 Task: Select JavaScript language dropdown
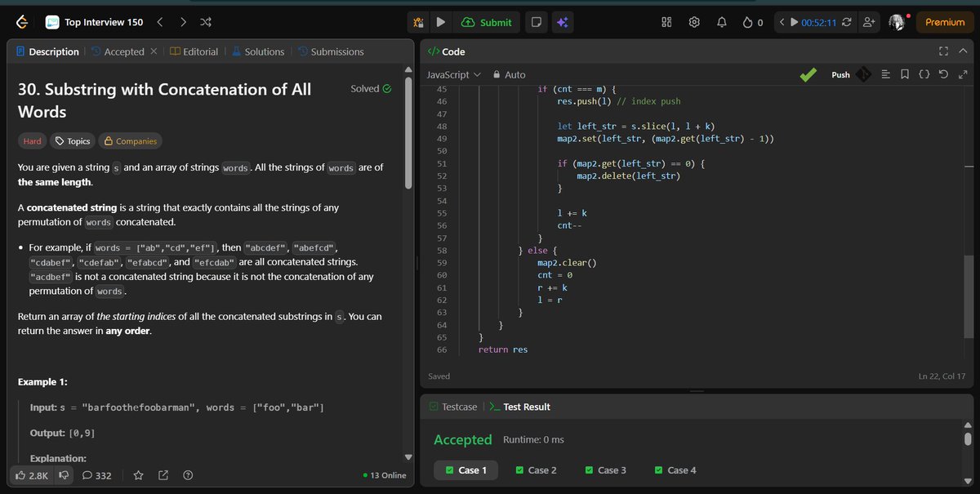pos(454,74)
